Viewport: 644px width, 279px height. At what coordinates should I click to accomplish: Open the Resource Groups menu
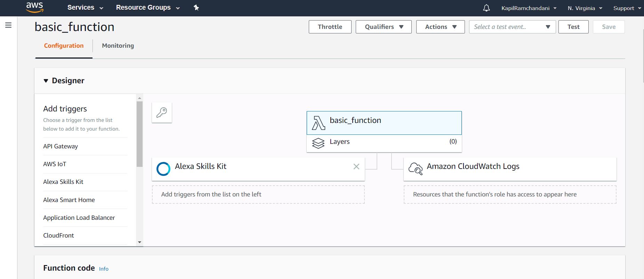point(148,8)
